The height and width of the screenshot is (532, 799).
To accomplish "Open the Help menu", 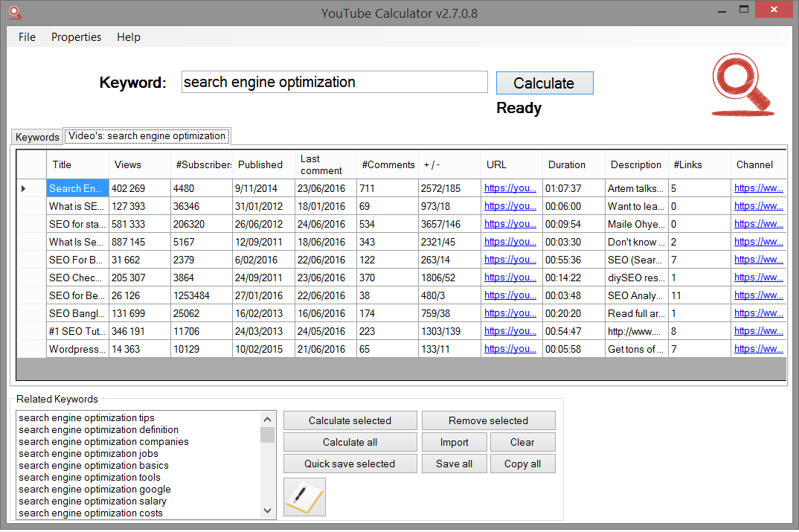I will click(129, 37).
